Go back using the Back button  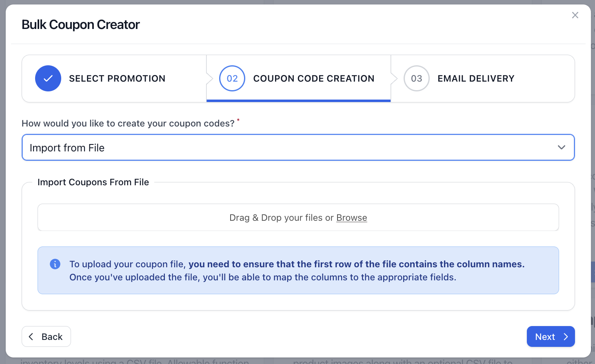pyautogui.click(x=46, y=336)
